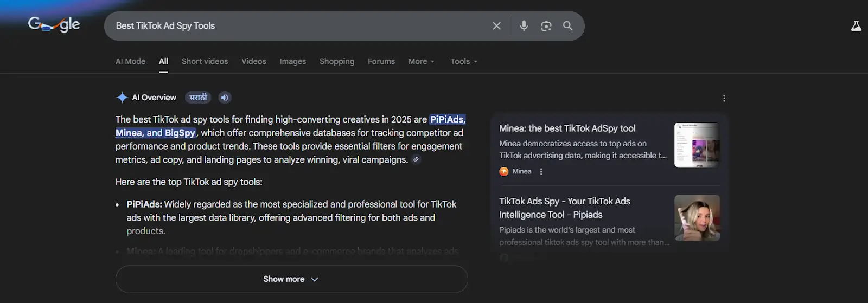Open Google Lens image search icon

(546, 26)
